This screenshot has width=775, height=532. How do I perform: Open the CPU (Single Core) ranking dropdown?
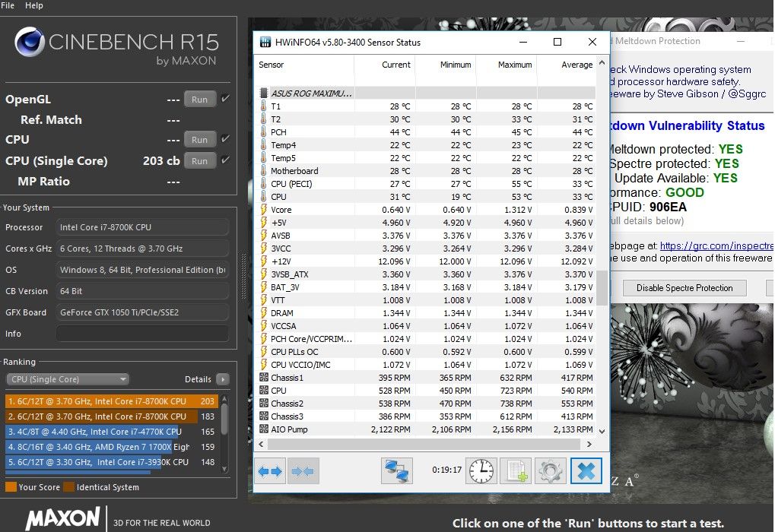click(x=68, y=379)
